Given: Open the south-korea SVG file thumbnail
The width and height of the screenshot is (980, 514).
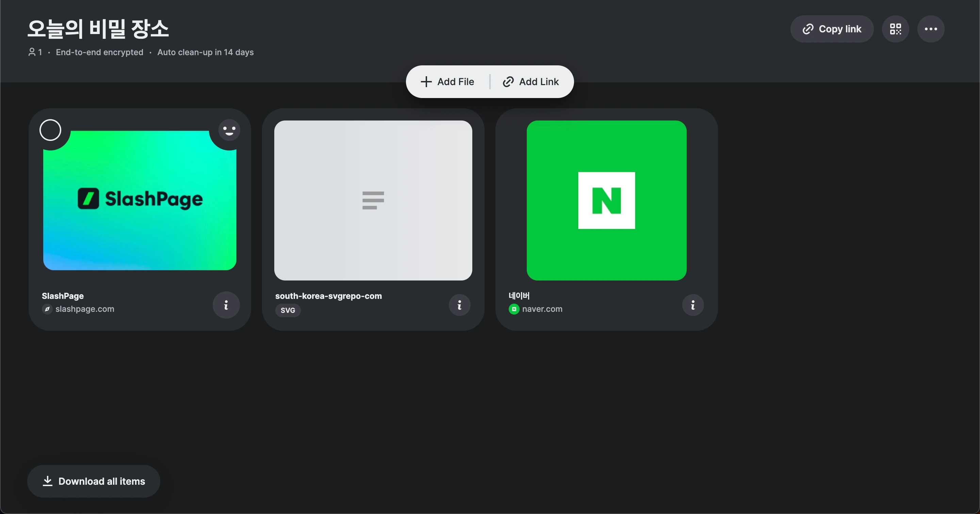Looking at the screenshot, I should tap(373, 200).
